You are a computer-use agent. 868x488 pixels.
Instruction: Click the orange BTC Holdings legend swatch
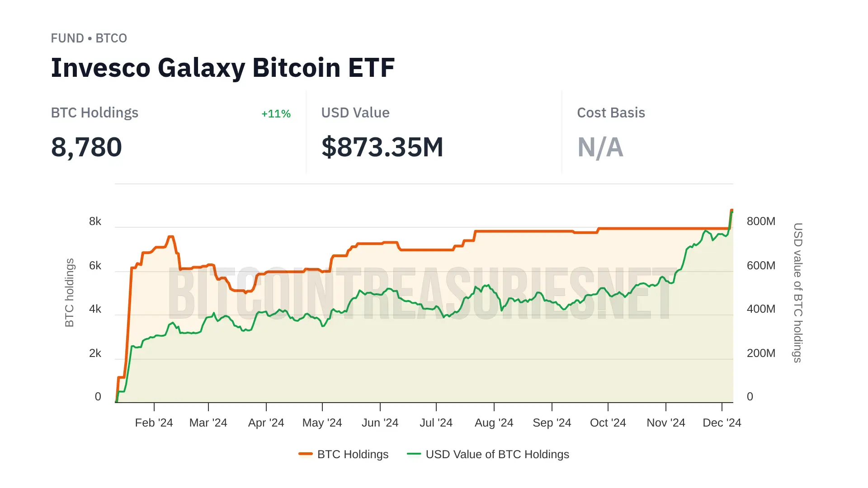[306, 454]
